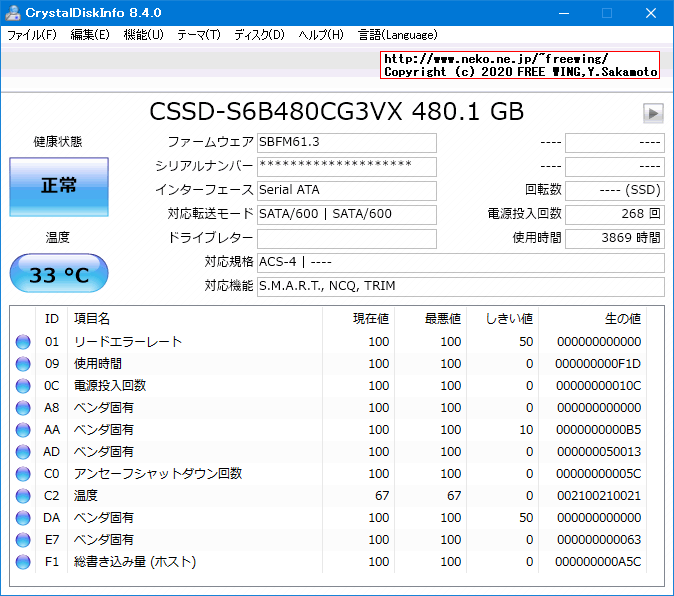Click status orb for リードエラーレート row
The height and width of the screenshot is (596, 674).
pos(23,342)
